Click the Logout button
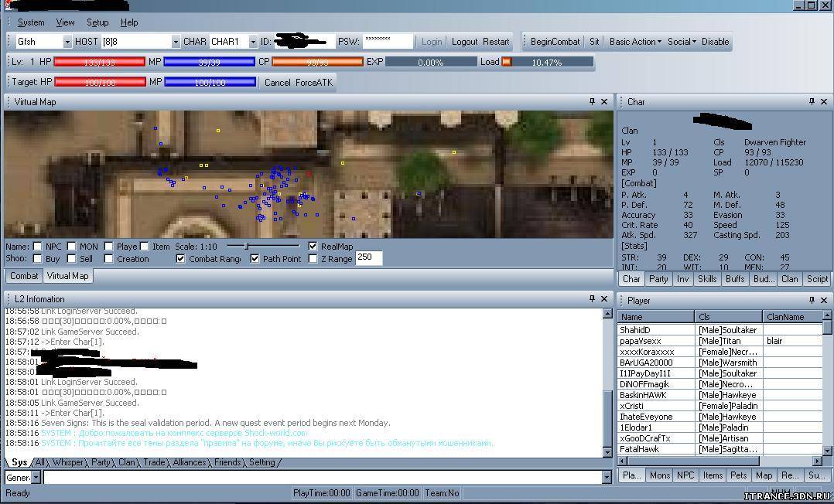The height and width of the screenshot is (504, 834). tap(465, 42)
